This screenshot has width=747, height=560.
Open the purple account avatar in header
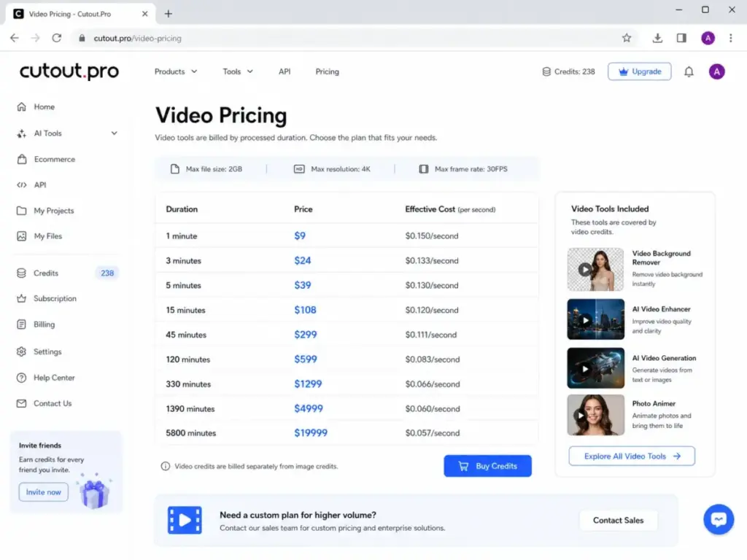pyautogui.click(x=716, y=71)
